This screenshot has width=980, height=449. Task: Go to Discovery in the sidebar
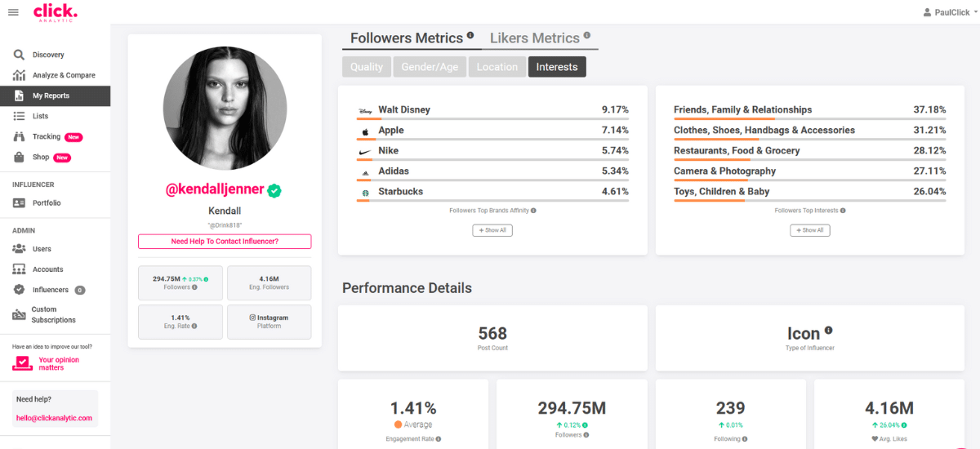48,55
